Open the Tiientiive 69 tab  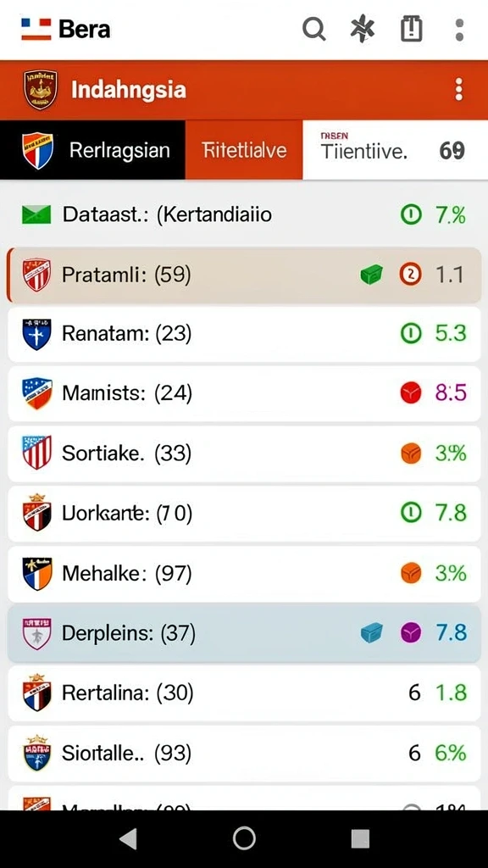click(395, 150)
